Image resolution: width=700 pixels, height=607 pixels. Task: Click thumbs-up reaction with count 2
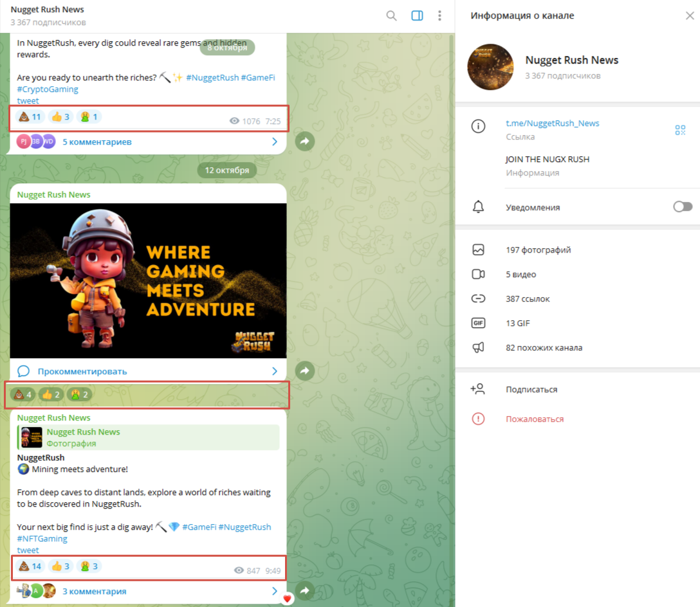tap(51, 395)
